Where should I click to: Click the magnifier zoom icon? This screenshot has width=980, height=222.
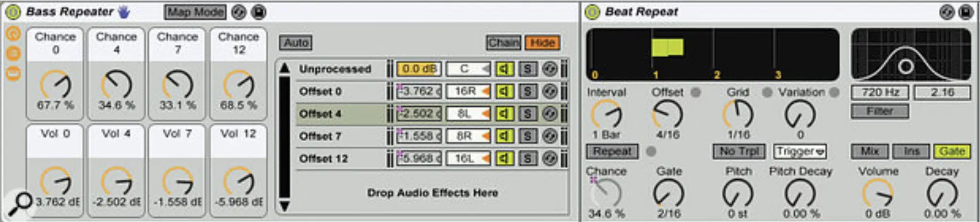19,203
